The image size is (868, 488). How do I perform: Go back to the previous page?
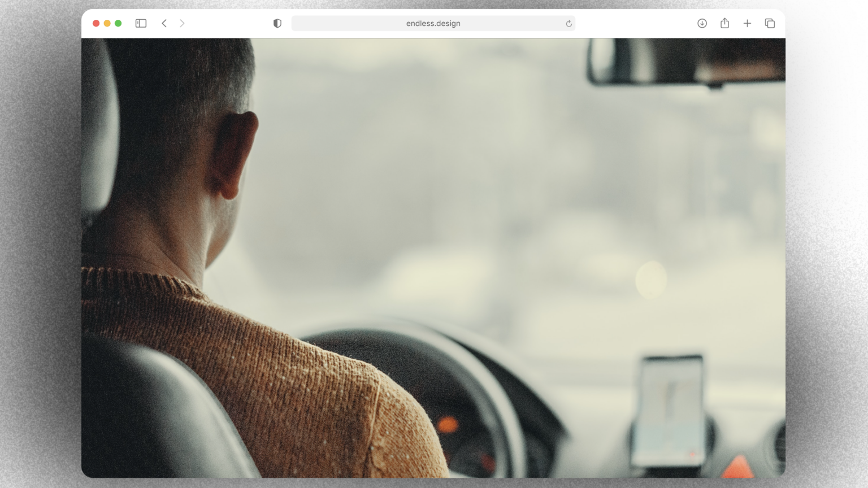[x=164, y=23]
